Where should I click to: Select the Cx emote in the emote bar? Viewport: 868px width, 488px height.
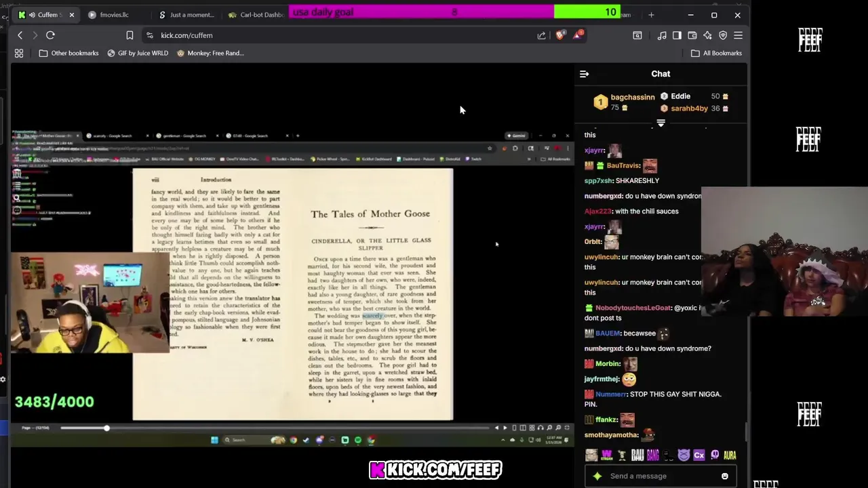tap(699, 455)
